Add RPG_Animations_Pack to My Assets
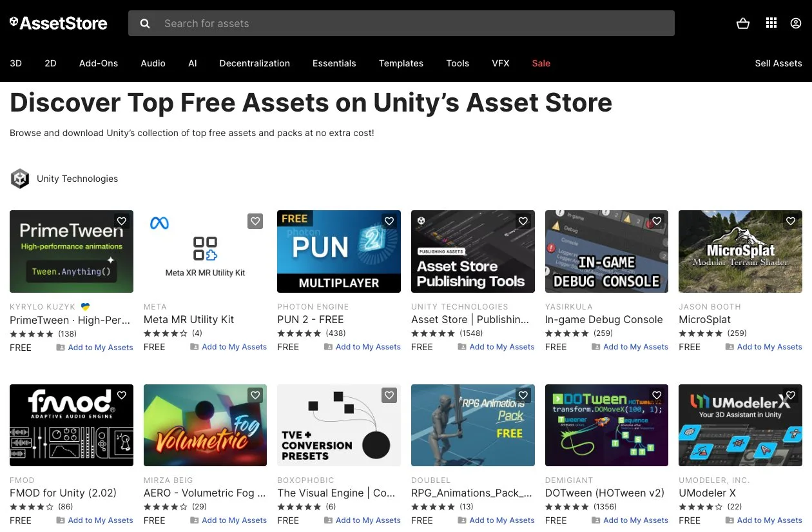 click(x=496, y=520)
